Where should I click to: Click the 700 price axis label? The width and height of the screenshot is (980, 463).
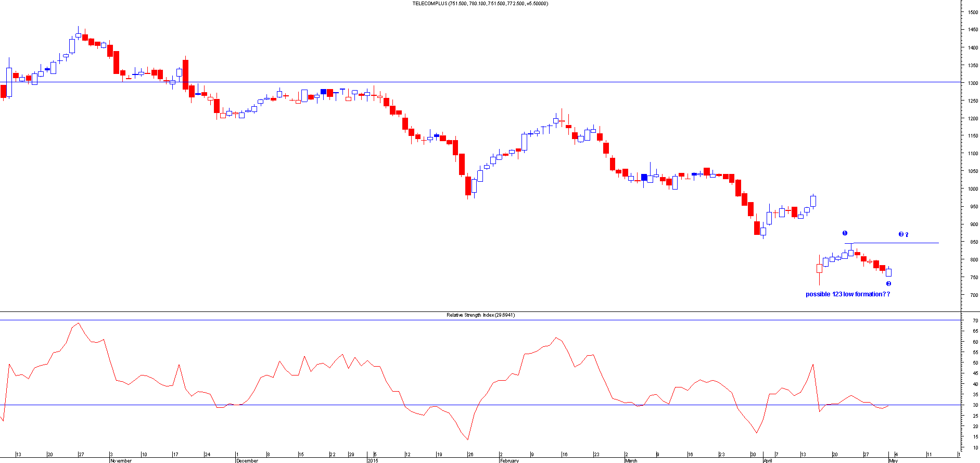972,295
